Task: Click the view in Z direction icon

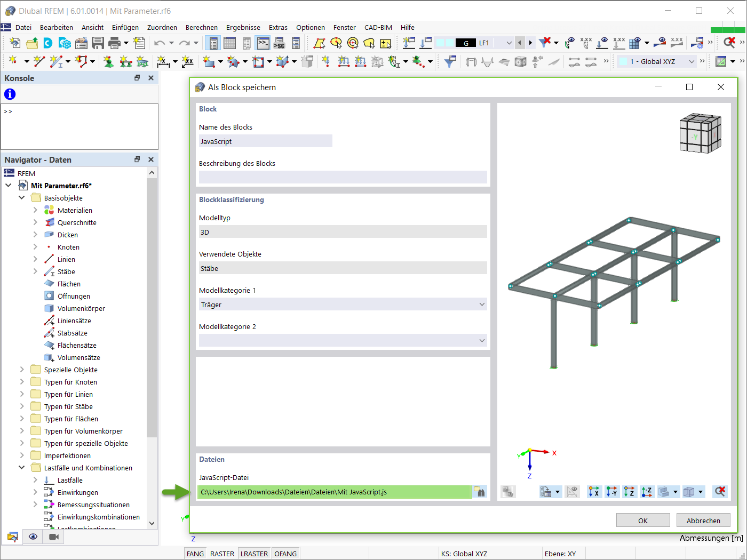Action: (x=630, y=492)
